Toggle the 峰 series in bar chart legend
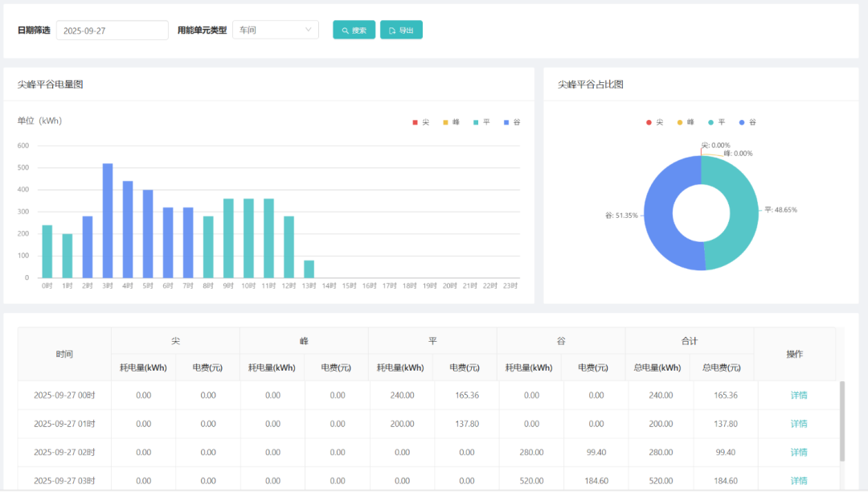 tap(451, 122)
